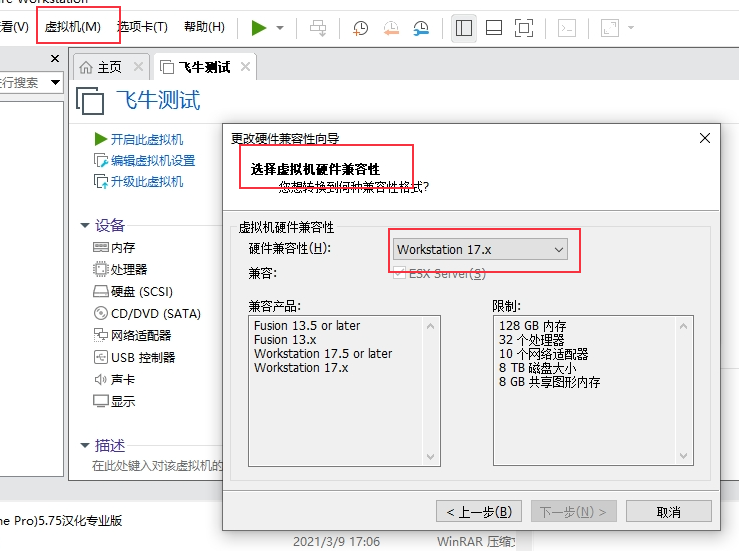The height and width of the screenshot is (551, 739).
Task: Click the 下一步(N) > button
Action: [574, 511]
